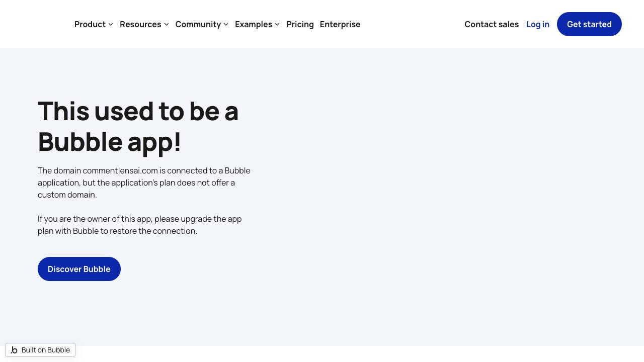Screen dimensions: 644x362
Task: Expand the Product dropdown chevron
Action: click(111, 25)
